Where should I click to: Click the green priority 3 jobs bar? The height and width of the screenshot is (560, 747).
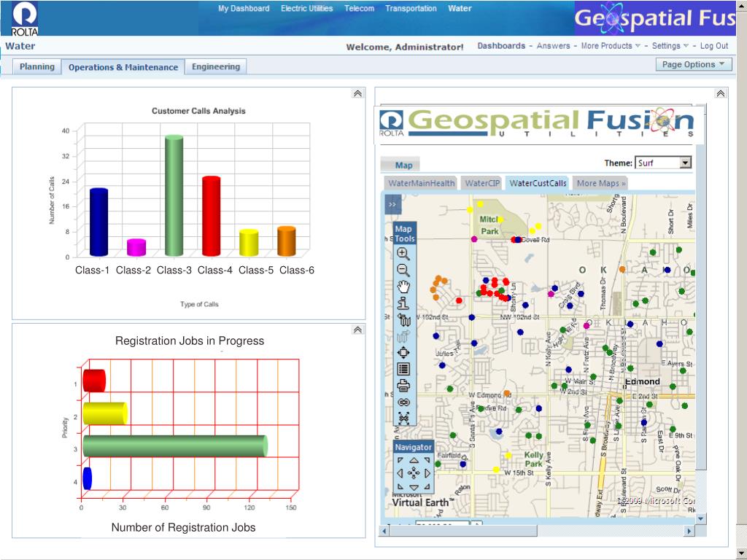tap(175, 446)
